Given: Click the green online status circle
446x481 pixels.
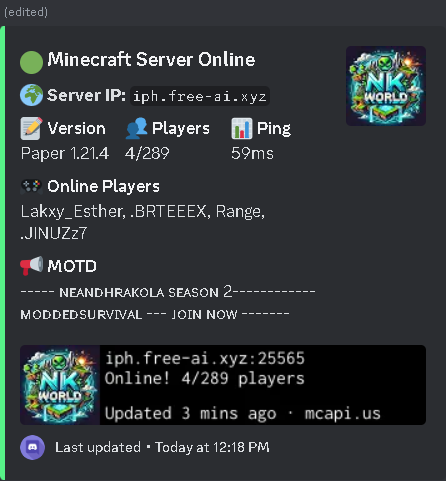Looking at the screenshot, I should point(31,62).
